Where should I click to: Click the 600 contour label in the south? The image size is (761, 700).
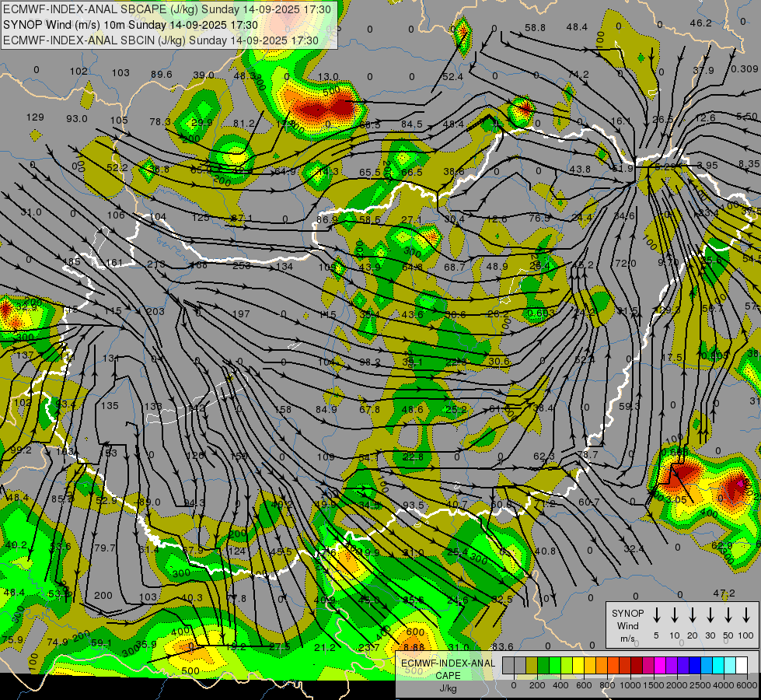[415, 632]
